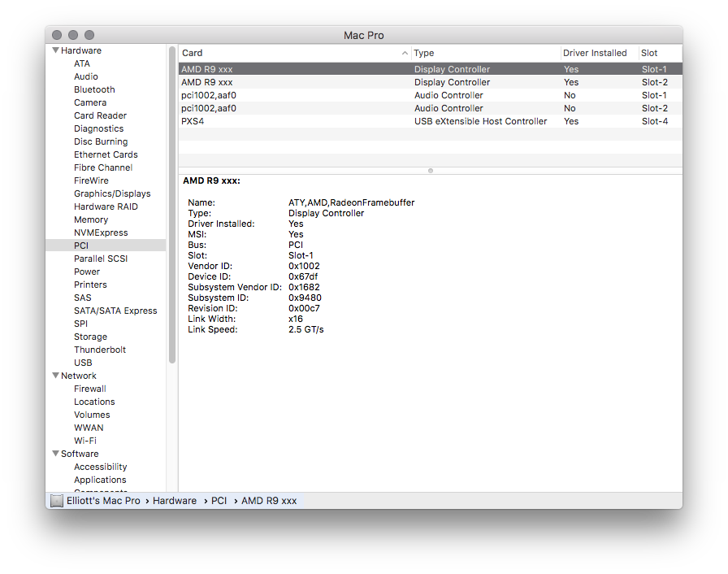Select Power in the sidebar
The width and height of the screenshot is (728, 574).
tap(87, 272)
